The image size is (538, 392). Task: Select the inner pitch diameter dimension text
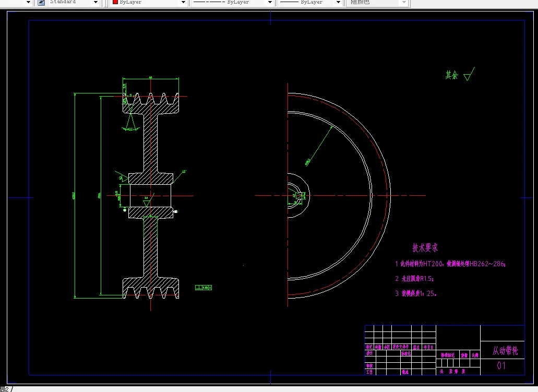click(x=100, y=195)
